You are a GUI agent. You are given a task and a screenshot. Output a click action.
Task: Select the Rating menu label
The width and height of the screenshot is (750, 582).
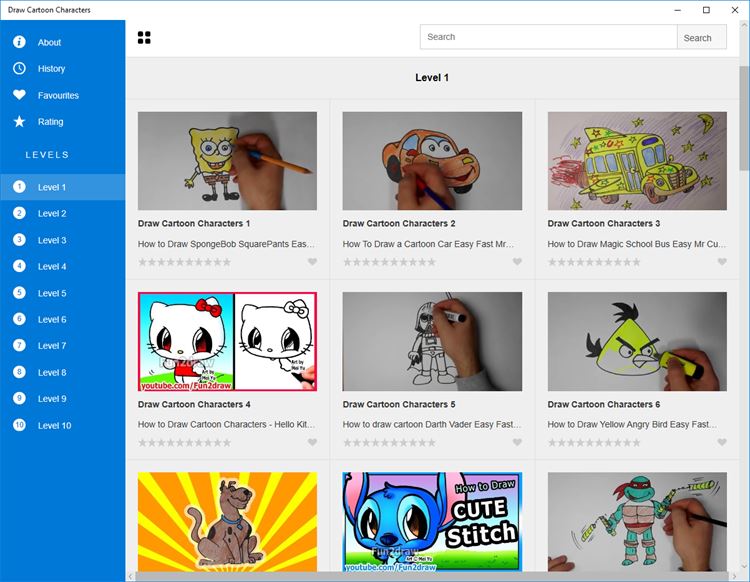click(51, 121)
